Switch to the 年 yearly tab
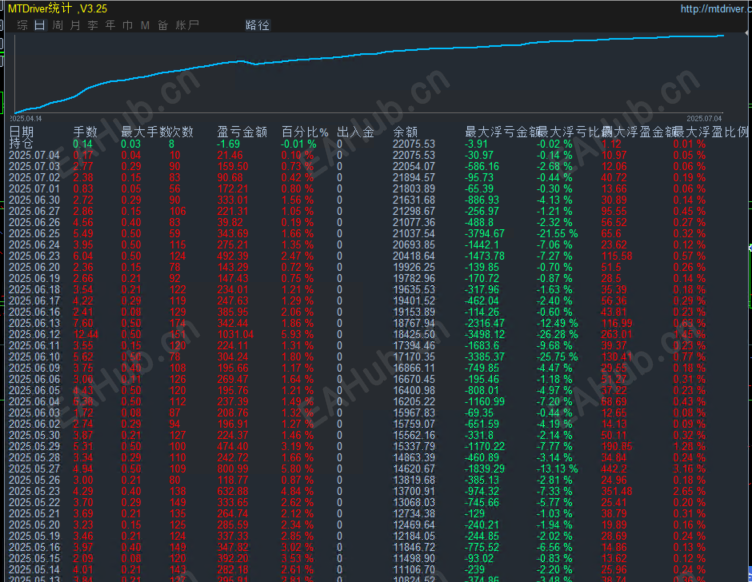The height and width of the screenshot is (582, 752). [110, 25]
